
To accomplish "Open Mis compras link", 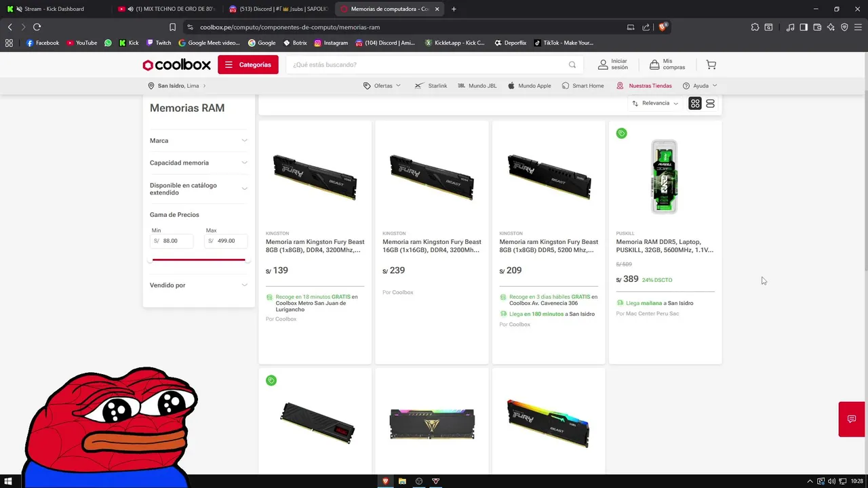I will pyautogui.click(x=667, y=65).
